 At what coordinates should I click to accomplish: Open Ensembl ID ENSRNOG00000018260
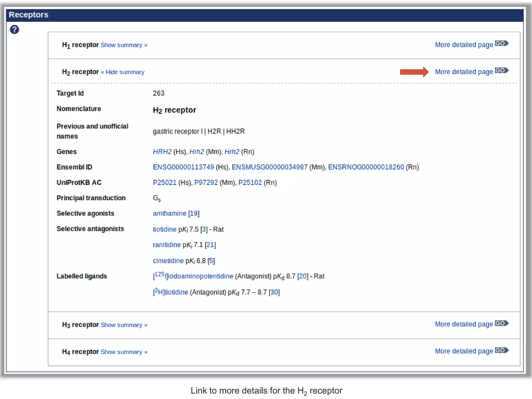366,167
